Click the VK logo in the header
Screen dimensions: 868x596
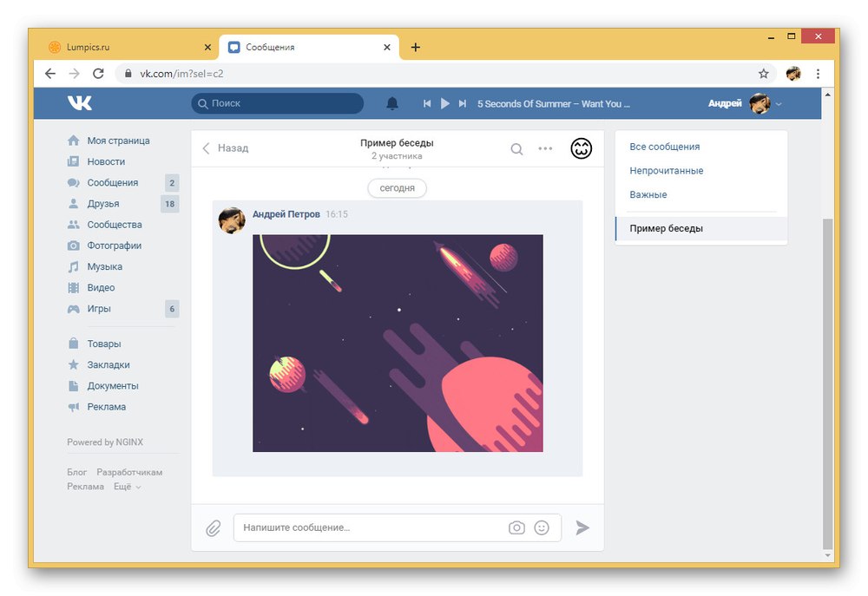point(80,103)
